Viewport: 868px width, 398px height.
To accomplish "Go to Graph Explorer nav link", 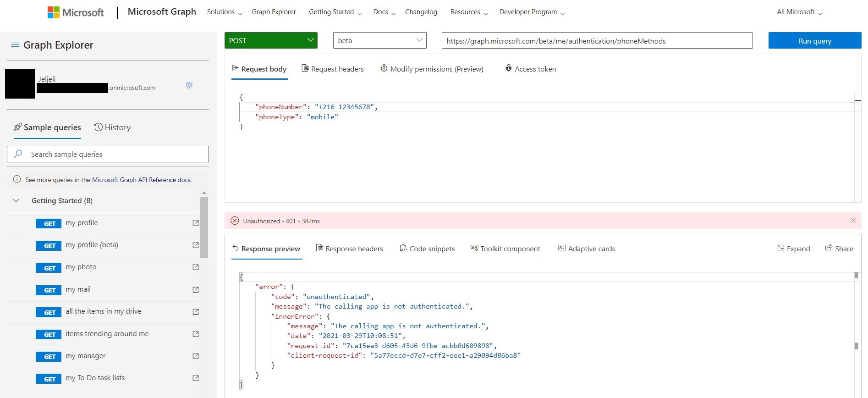I will pos(274,12).
